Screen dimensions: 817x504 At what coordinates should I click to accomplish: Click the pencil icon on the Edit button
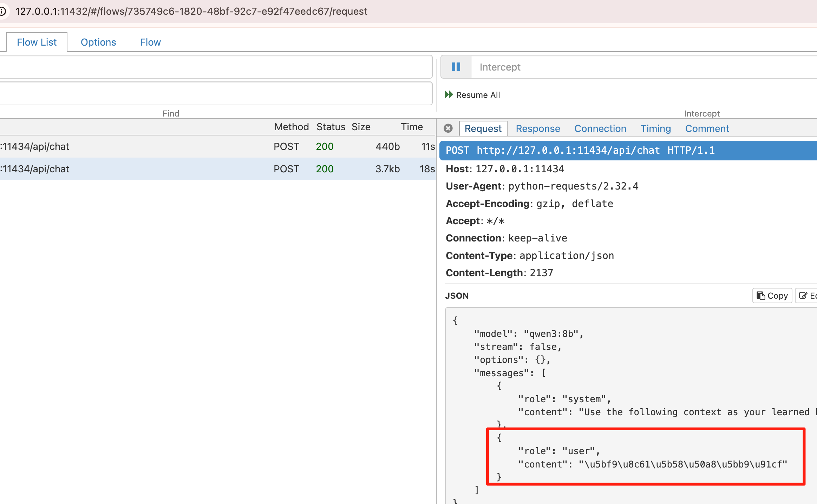(x=804, y=296)
